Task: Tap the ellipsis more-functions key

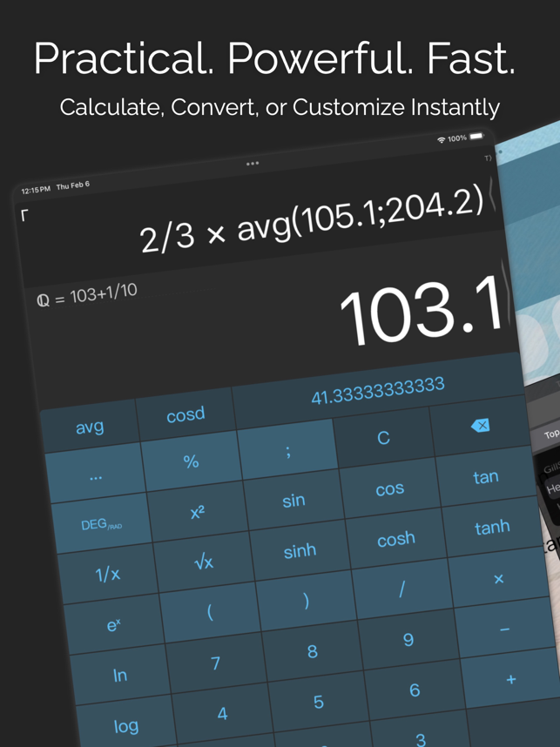Action: click(x=95, y=477)
